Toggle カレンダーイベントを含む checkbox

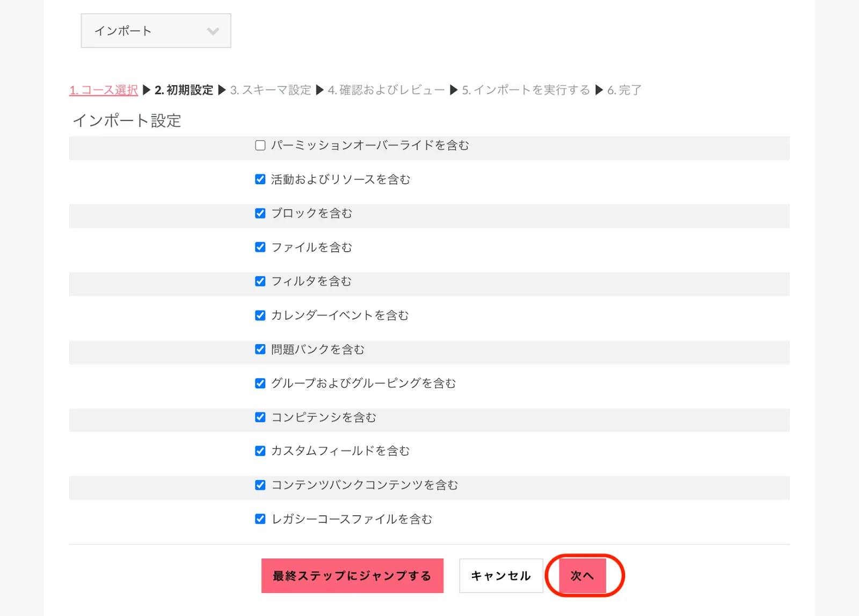click(260, 315)
